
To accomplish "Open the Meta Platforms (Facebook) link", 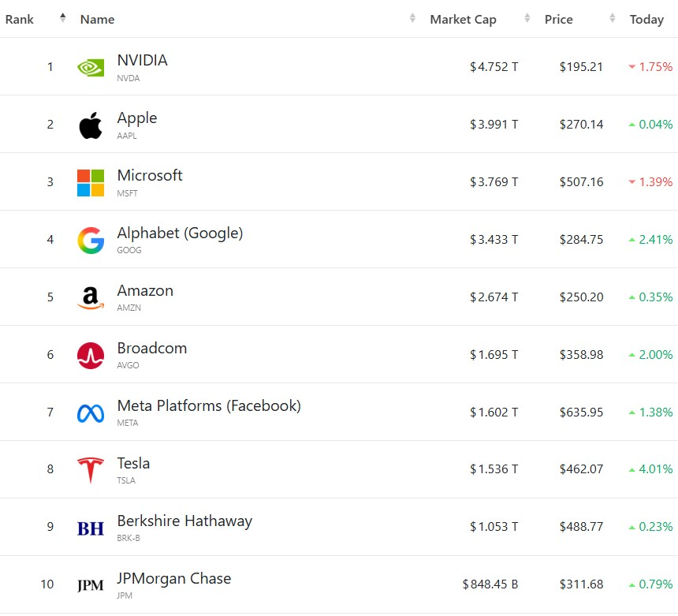I will tap(209, 406).
